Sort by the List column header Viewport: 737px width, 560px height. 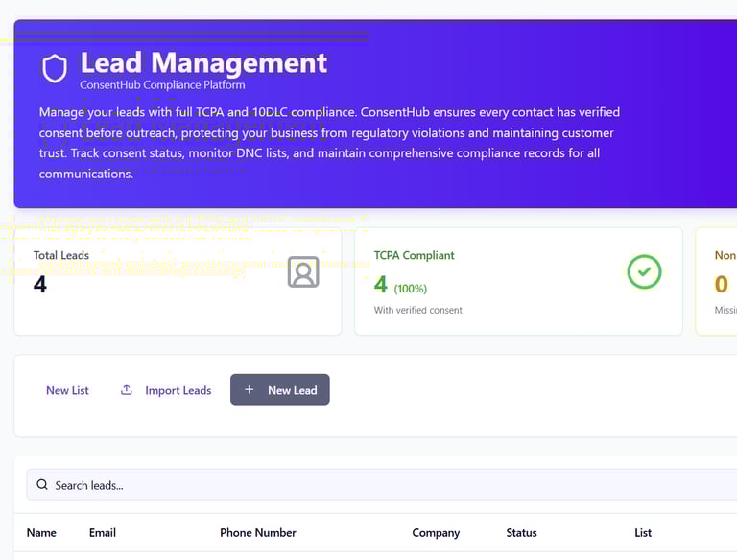[x=643, y=533]
